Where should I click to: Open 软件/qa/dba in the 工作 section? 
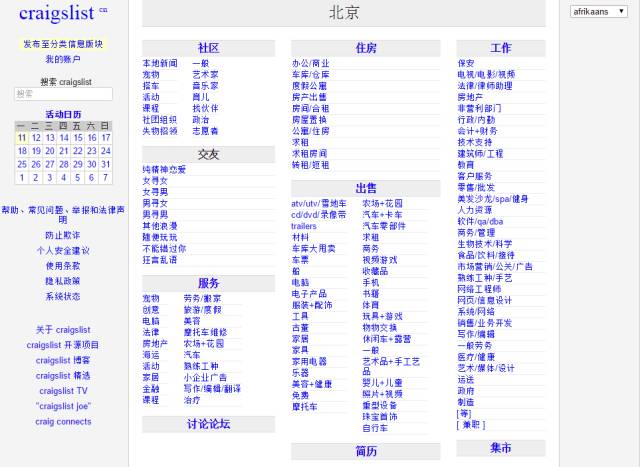(x=480, y=221)
